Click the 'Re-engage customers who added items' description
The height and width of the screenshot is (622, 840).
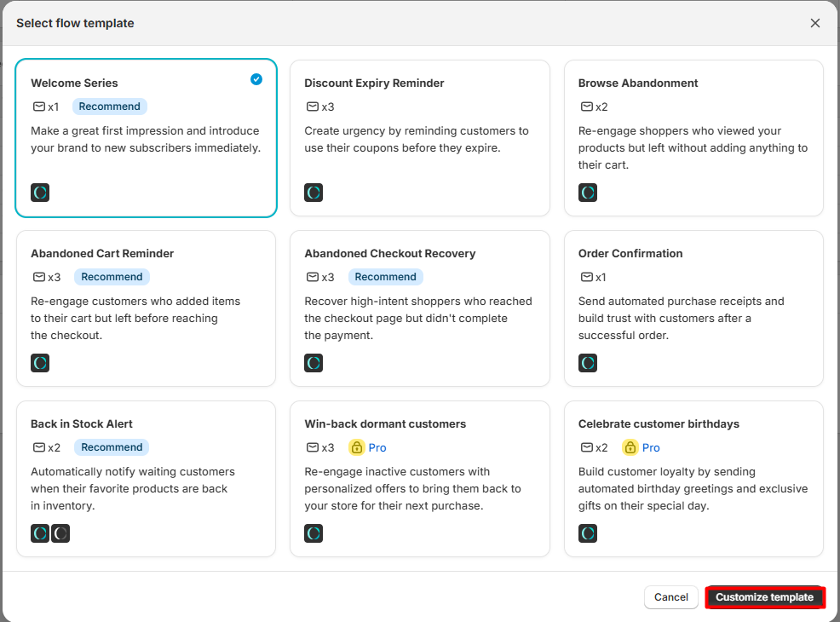pos(135,318)
